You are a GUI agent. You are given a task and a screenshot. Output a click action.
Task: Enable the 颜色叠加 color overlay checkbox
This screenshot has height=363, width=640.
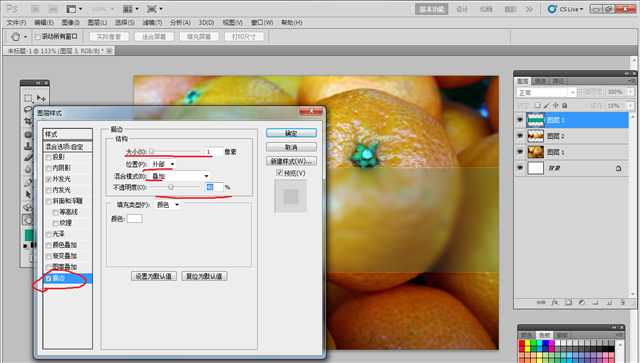(49, 245)
